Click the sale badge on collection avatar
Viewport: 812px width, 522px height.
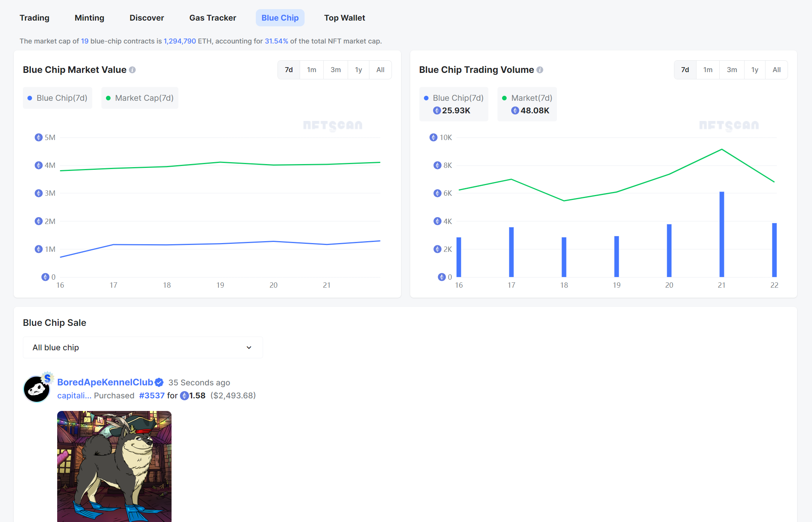click(x=47, y=378)
